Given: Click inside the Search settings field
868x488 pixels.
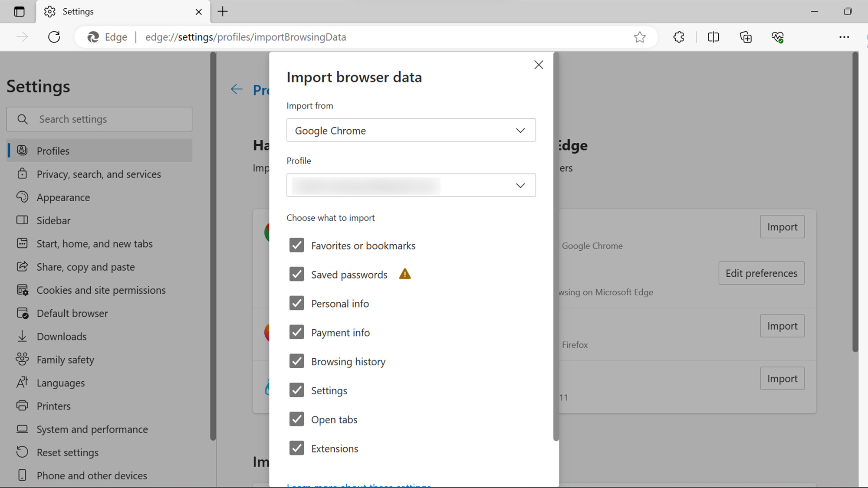Looking at the screenshot, I should [x=99, y=119].
